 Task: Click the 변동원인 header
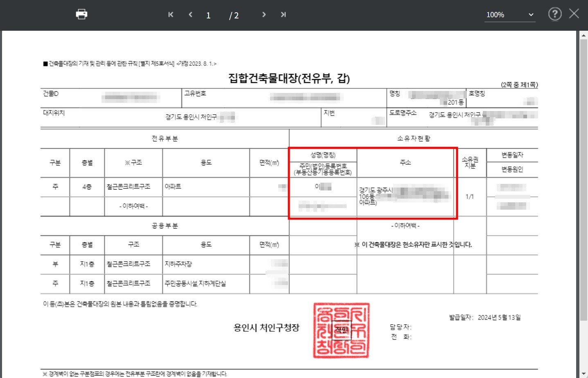click(512, 169)
